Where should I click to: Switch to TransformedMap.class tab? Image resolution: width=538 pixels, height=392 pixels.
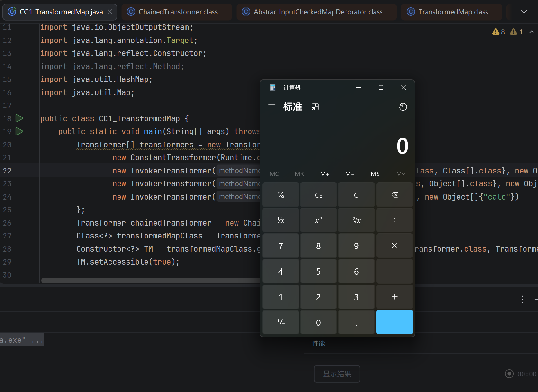click(451, 12)
